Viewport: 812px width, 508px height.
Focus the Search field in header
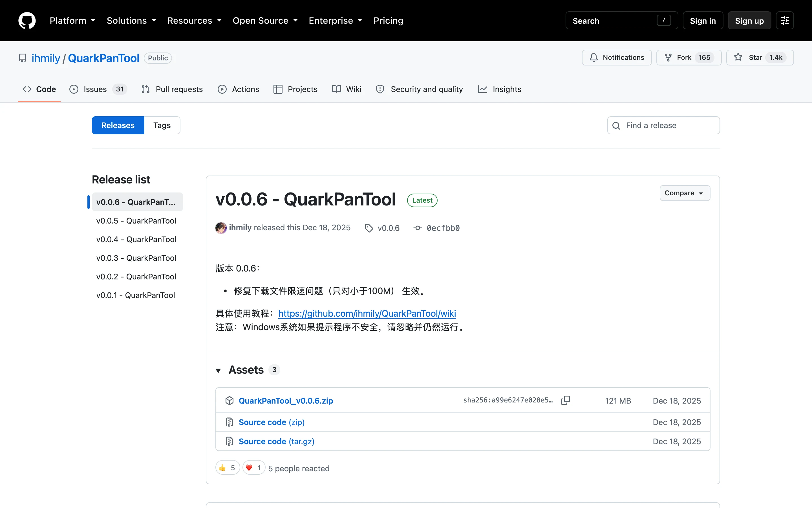pyautogui.click(x=621, y=21)
